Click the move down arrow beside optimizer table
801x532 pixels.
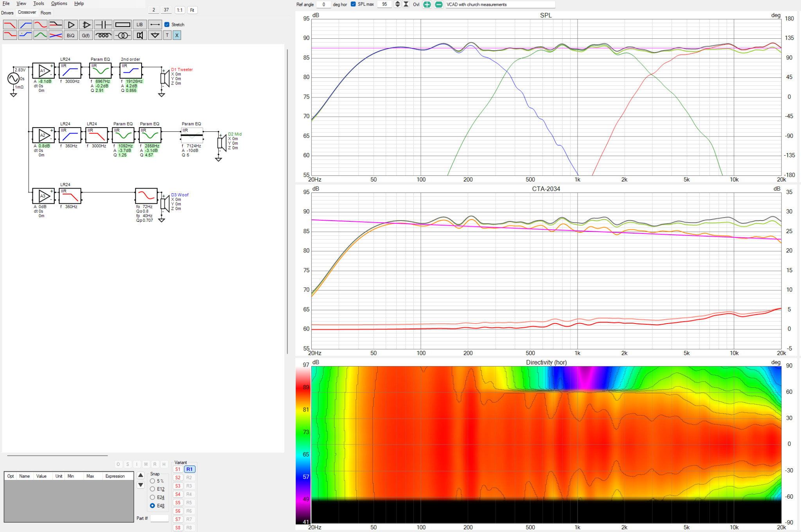pyautogui.click(x=141, y=485)
